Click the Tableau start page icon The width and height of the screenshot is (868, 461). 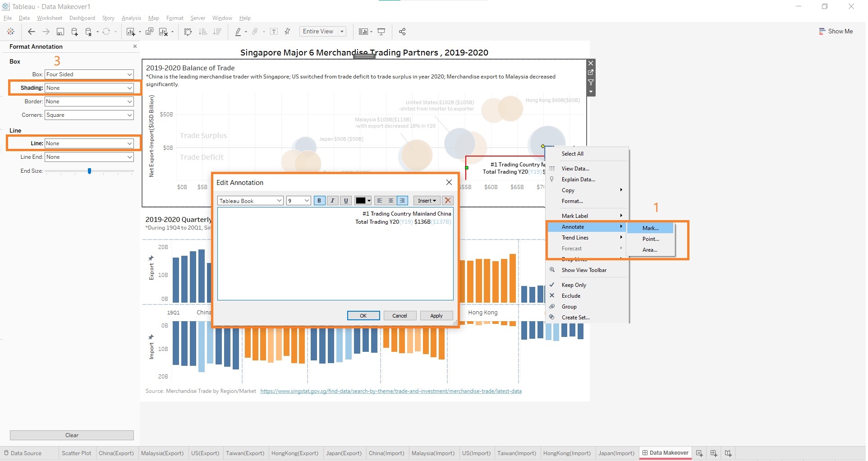pyautogui.click(x=11, y=32)
